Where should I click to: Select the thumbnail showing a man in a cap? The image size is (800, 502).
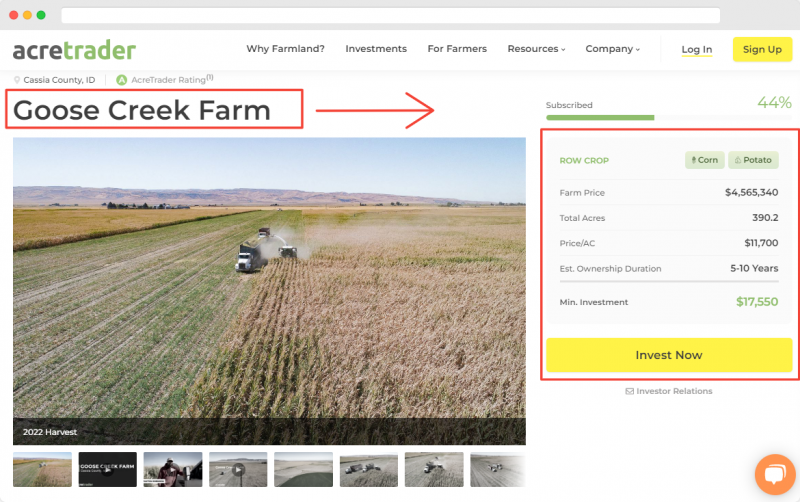pos(173,469)
